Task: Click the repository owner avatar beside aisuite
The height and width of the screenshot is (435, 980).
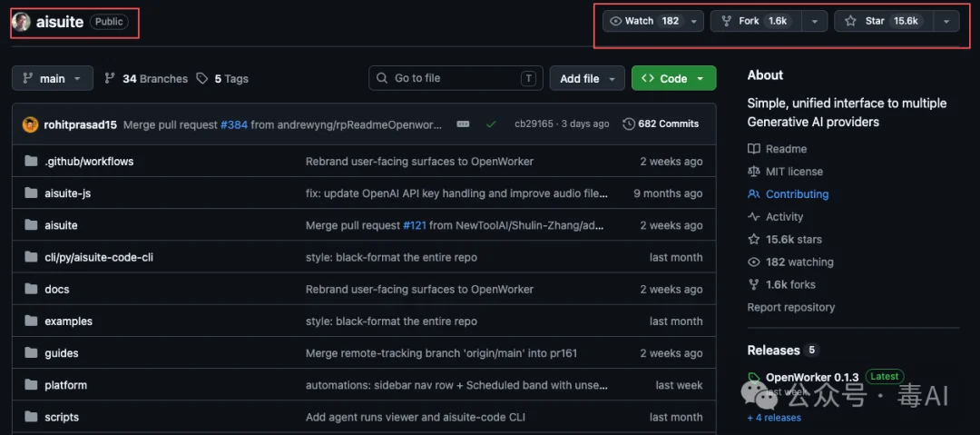Action: [21, 22]
